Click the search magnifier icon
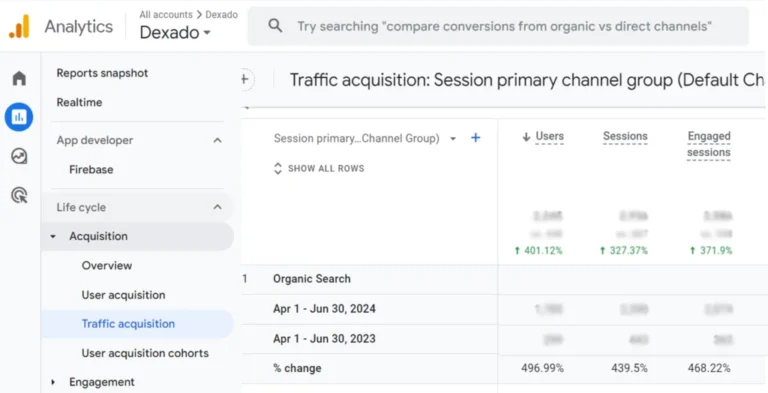The height and width of the screenshot is (393, 768). (x=275, y=26)
